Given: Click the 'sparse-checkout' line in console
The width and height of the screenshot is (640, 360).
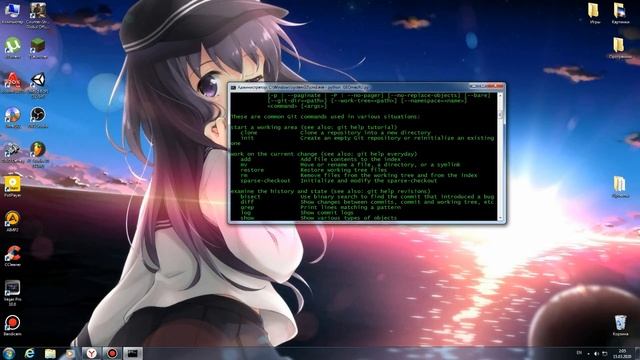Looking at the screenshot, I should [x=339, y=180].
